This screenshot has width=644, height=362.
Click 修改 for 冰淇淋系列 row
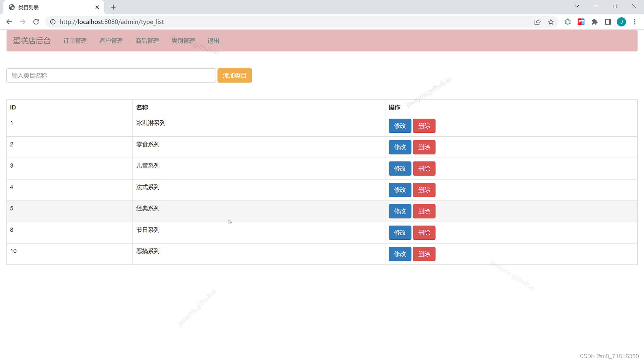(399, 126)
